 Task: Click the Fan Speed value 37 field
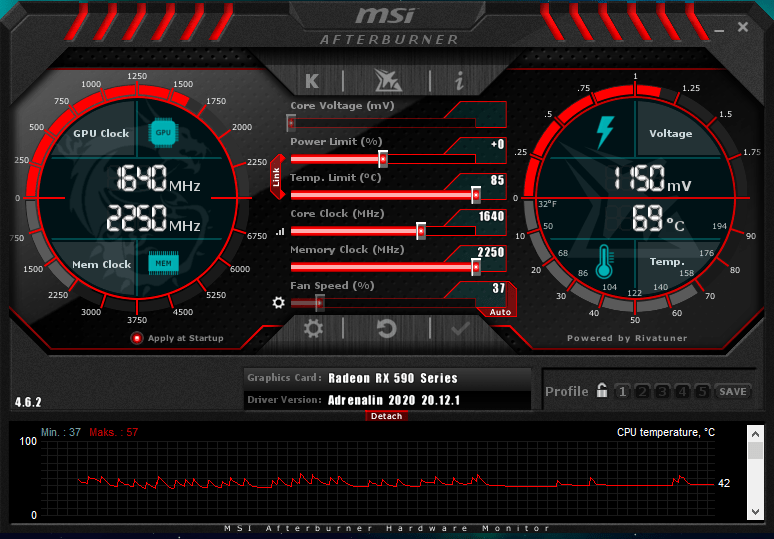[x=498, y=288]
